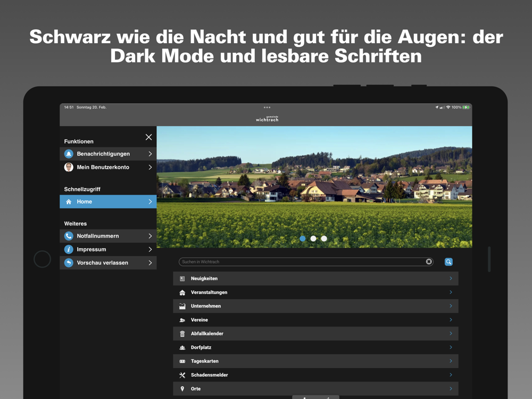The height and width of the screenshot is (399, 532).
Task: Open the Notfallnummern menu item
Action: click(108, 236)
